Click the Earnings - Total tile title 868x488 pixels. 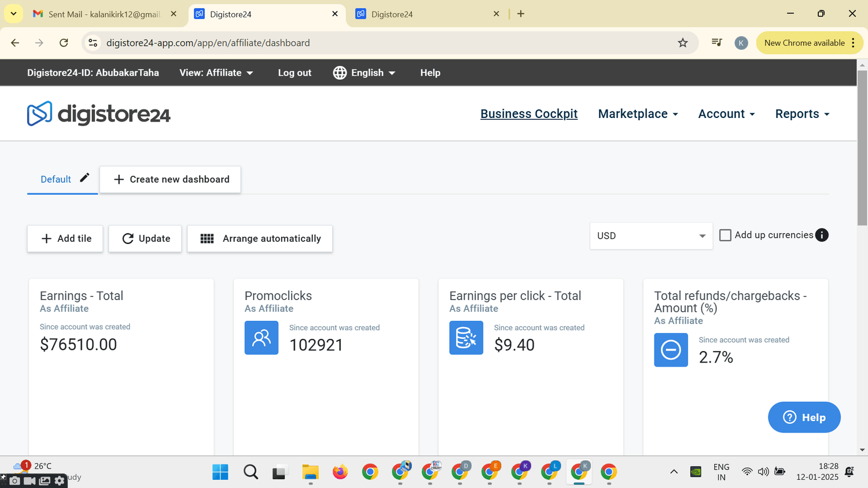click(x=82, y=295)
